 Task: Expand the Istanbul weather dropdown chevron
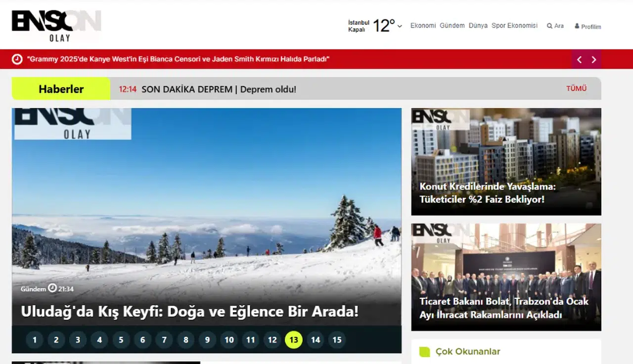pos(400,26)
